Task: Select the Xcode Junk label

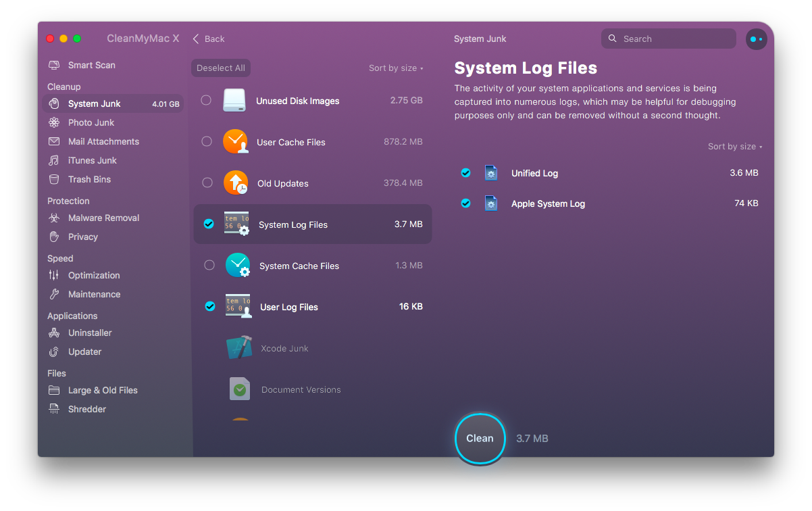Action: click(x=284, y=349)
